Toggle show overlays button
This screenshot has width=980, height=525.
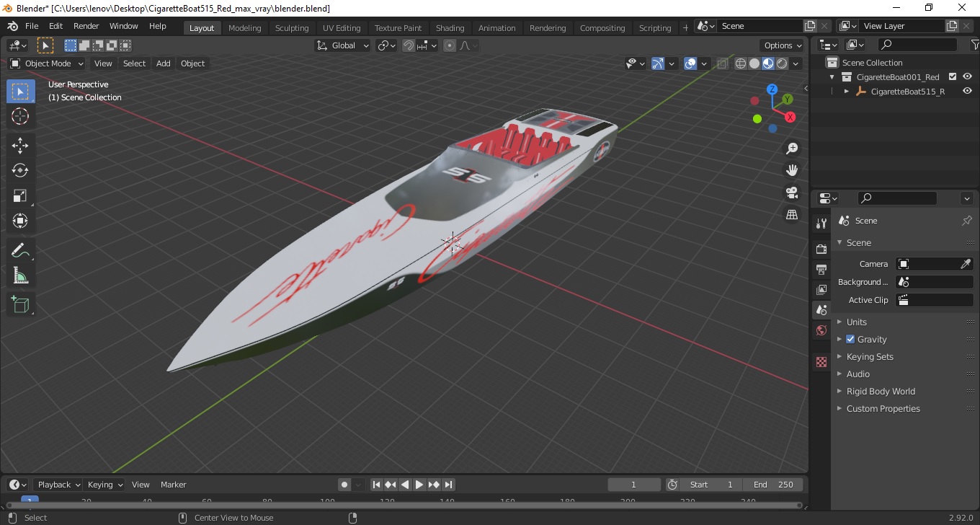690,63
